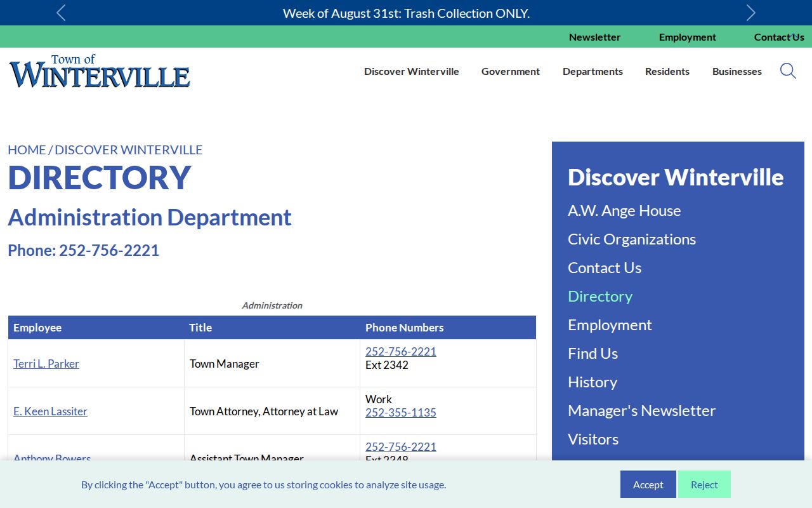Reject analytics cookies
Viewport: 812px width, 508px height.
coord(704,485)
